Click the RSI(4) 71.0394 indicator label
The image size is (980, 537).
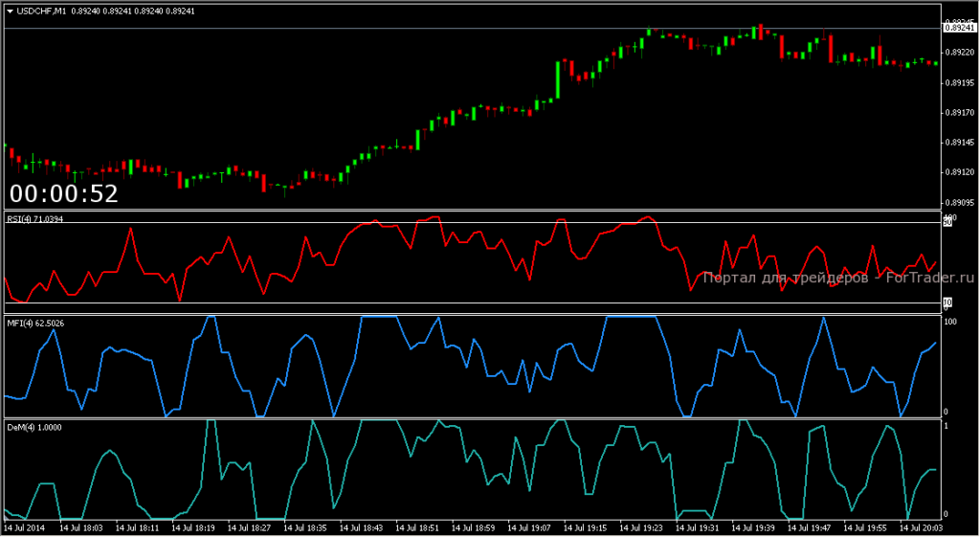coord(35,219)
